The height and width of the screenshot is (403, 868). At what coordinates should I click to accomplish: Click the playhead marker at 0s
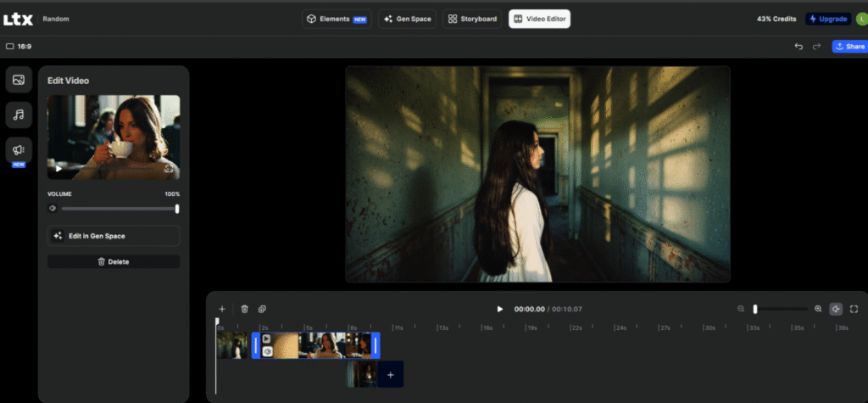pyautogui.click(x=217, y=321)
